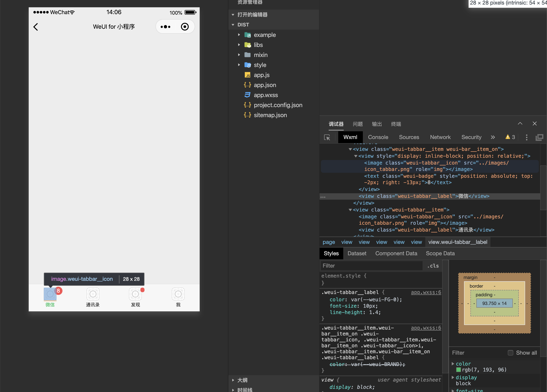Tap the 发现 tabbar icon

click(135, 294)
